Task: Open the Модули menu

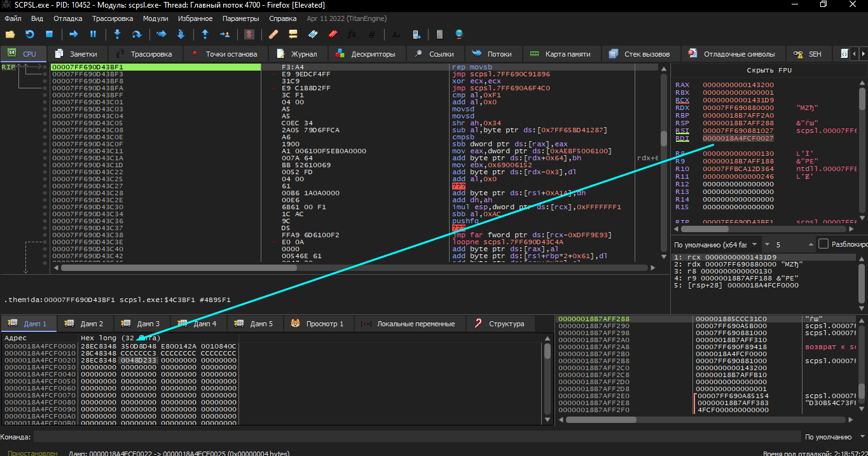Action: 156,18
